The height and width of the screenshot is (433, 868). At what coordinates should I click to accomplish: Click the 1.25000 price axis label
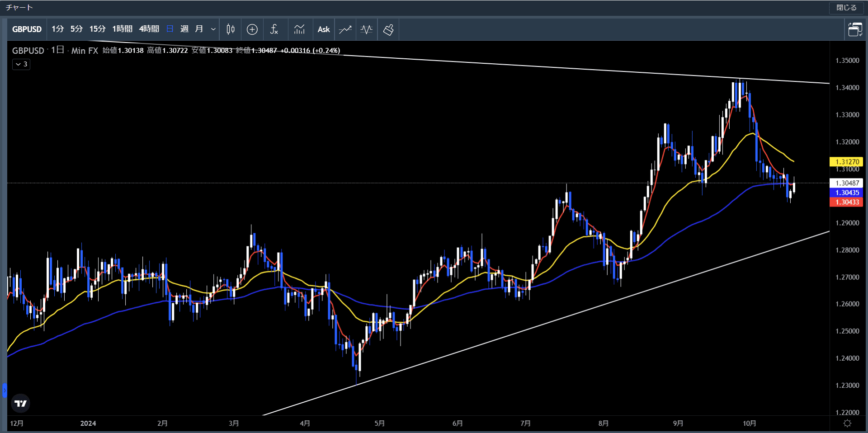[x=847, y=331]
